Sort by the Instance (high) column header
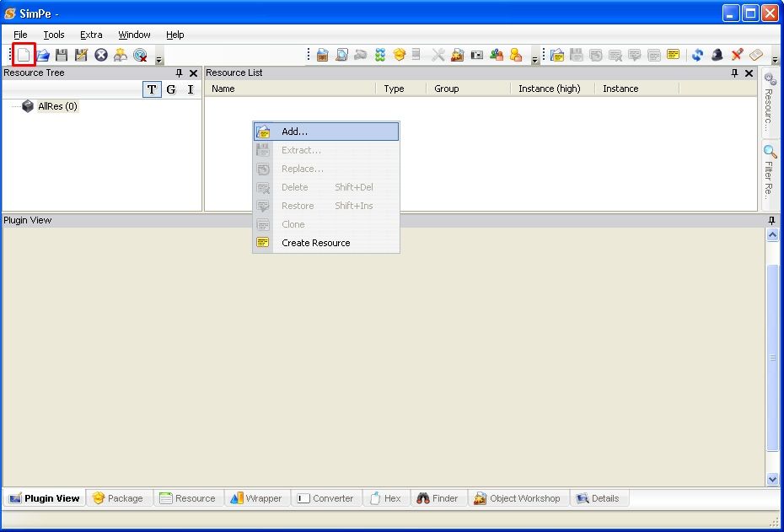 point(553,89)
